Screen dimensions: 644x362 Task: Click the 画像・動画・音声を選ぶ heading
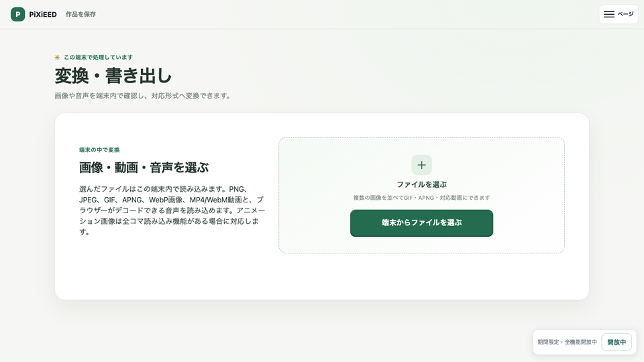[144, 168]
